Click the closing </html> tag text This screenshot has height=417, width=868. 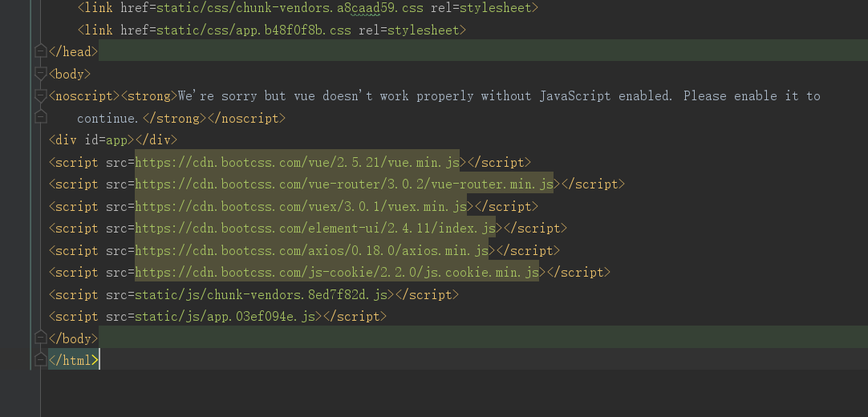click(74, 361)
